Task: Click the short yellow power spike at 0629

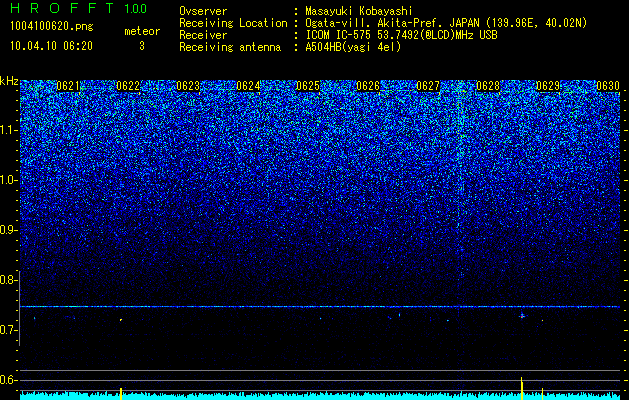Action: [542, 394]
